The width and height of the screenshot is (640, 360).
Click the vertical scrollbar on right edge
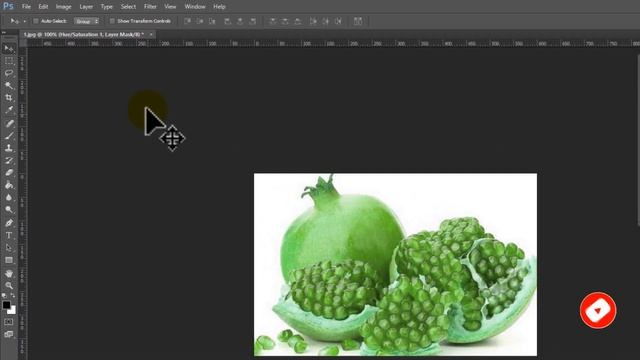point(638,140)
